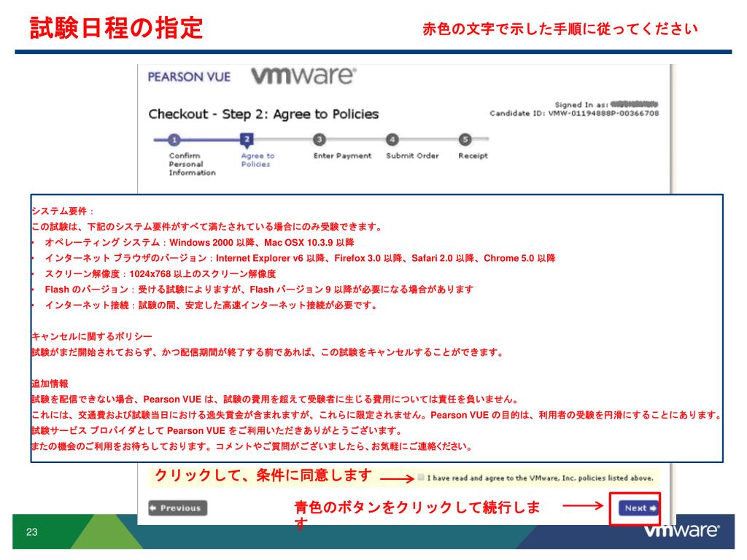Click the Checkout - Step 2 heading

263,114
